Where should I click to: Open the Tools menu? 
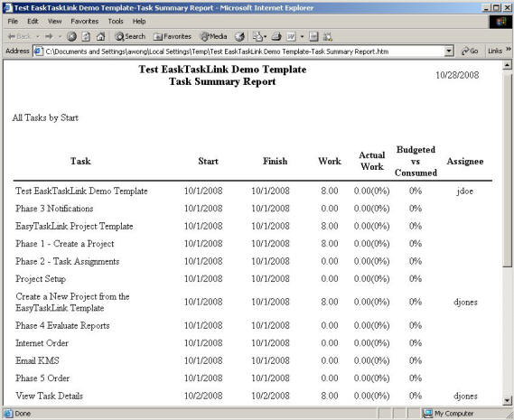[116, 22]
